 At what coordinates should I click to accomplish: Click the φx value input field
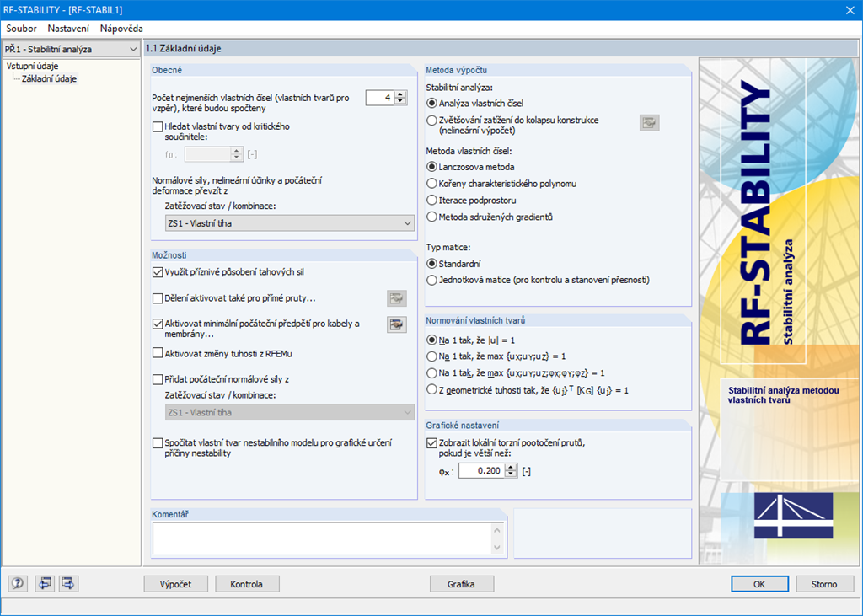[482, 471]
